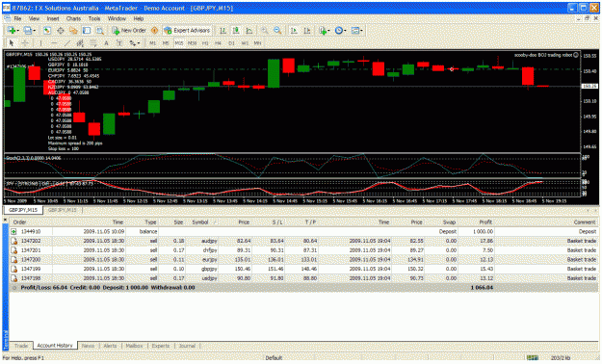Select the Crosshair tool
Screen dimensions: 602x364
pos(25,43)
